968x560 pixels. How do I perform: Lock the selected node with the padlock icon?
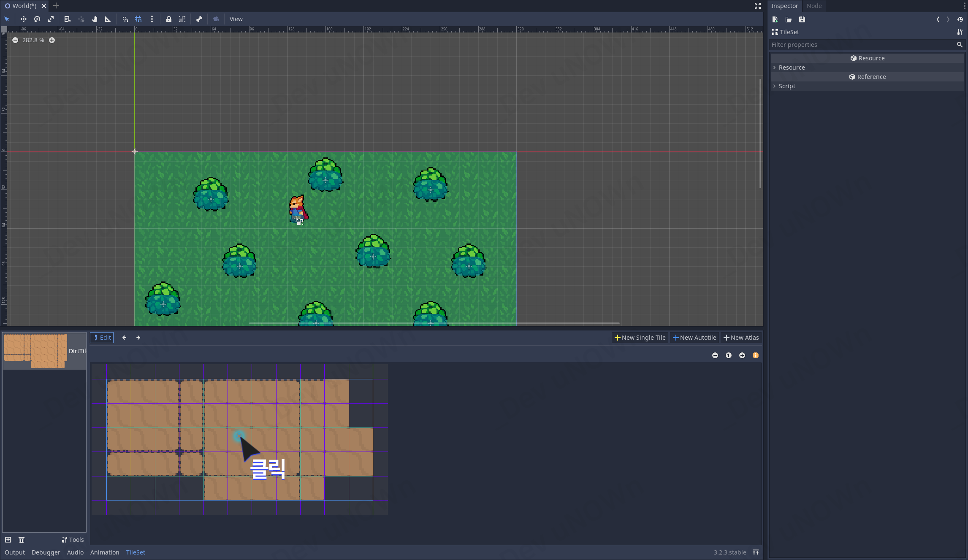[169, 19]
